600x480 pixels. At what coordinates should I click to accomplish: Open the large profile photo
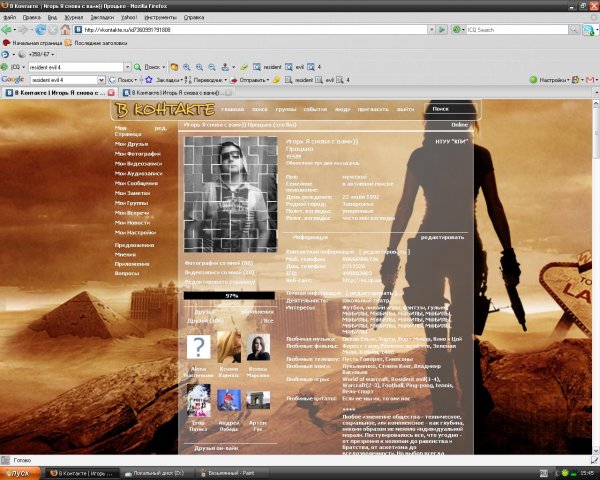(x=230, y=194)
